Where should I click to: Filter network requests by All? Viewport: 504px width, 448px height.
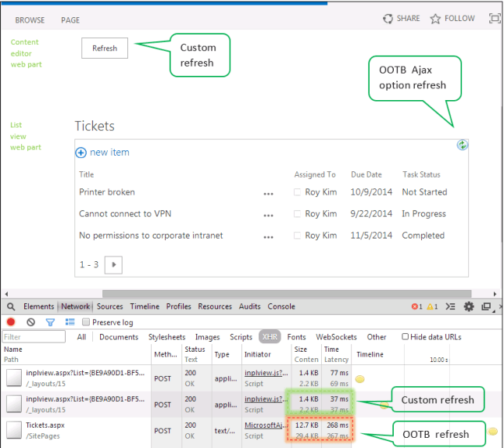tap(81, 337)
